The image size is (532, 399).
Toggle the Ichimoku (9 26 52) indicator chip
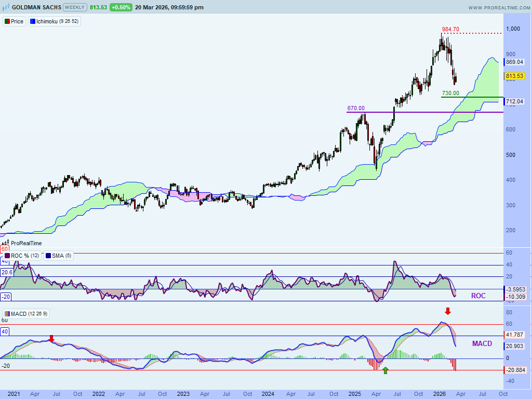[x=55, y=21]
